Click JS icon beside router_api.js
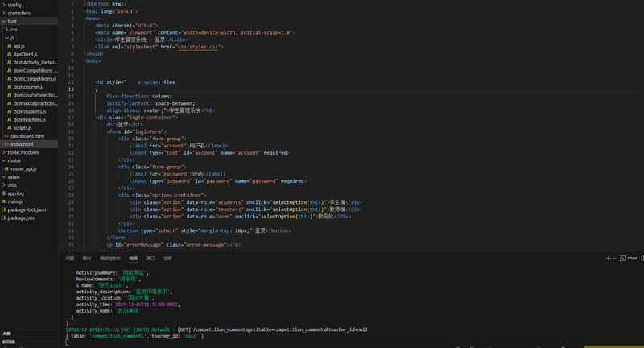Viewport: 644px width, 348px height. click(6, 169)
